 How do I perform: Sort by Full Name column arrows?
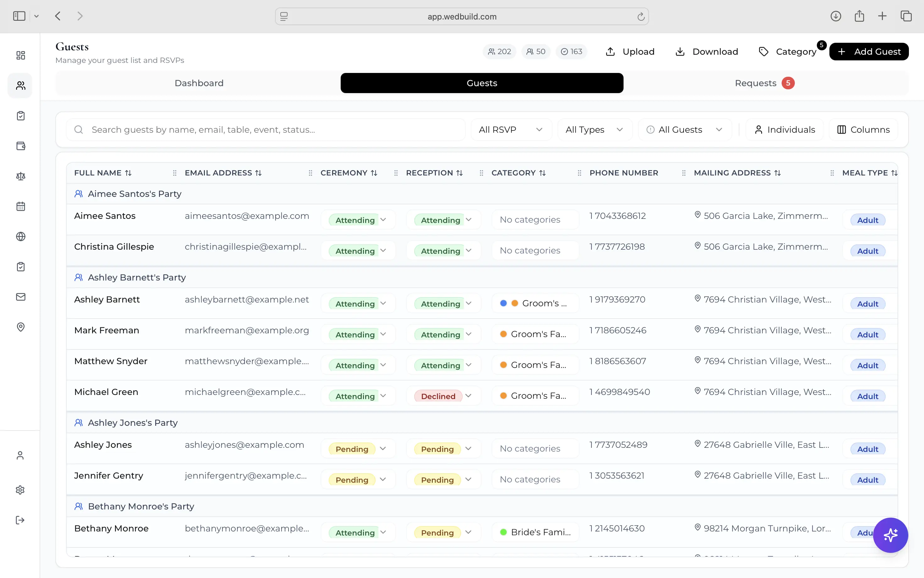coord(128,173)
